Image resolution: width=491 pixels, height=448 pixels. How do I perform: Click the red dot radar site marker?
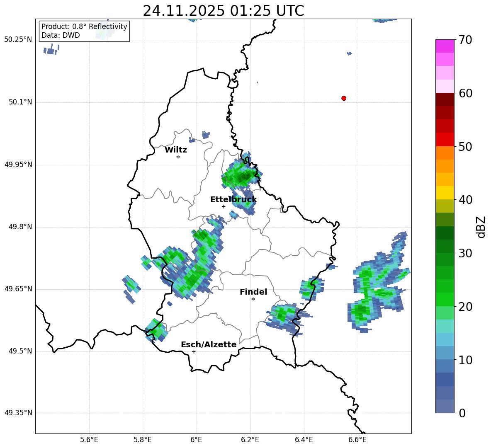[344, 98]
